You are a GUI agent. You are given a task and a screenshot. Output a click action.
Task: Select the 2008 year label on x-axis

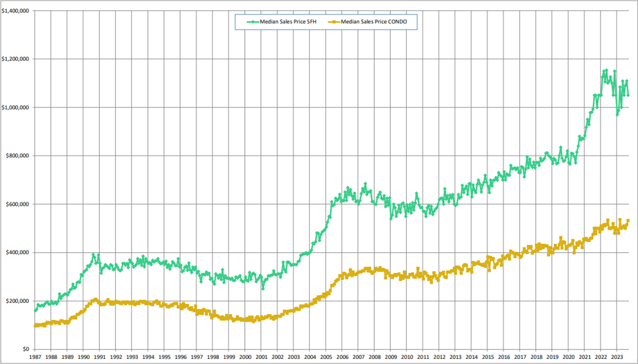tap(374, 358)
